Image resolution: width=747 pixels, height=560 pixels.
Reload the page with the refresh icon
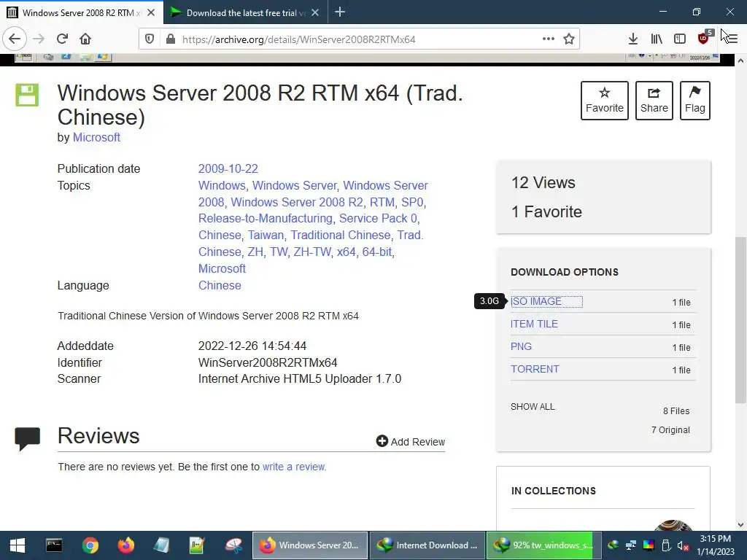point(63,39)
